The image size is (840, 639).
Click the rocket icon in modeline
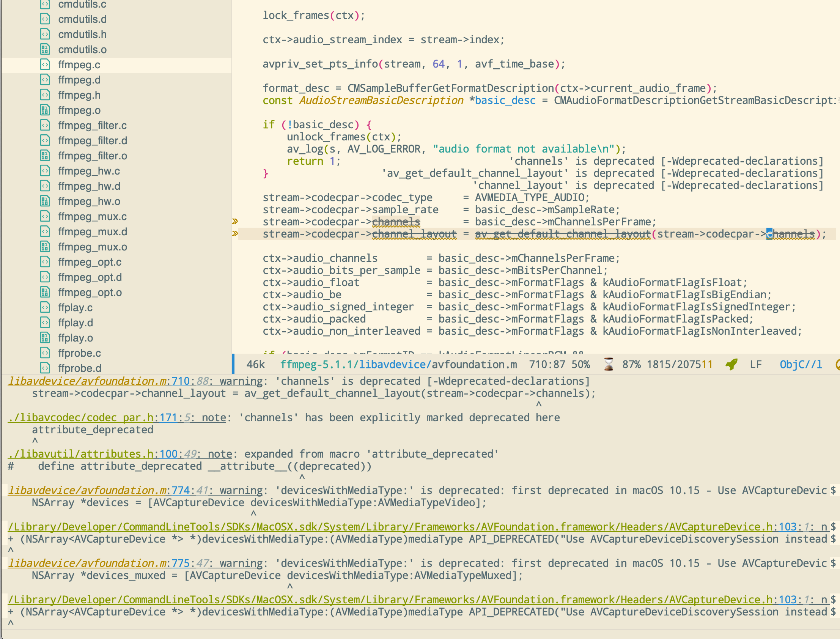coord(731,364)
